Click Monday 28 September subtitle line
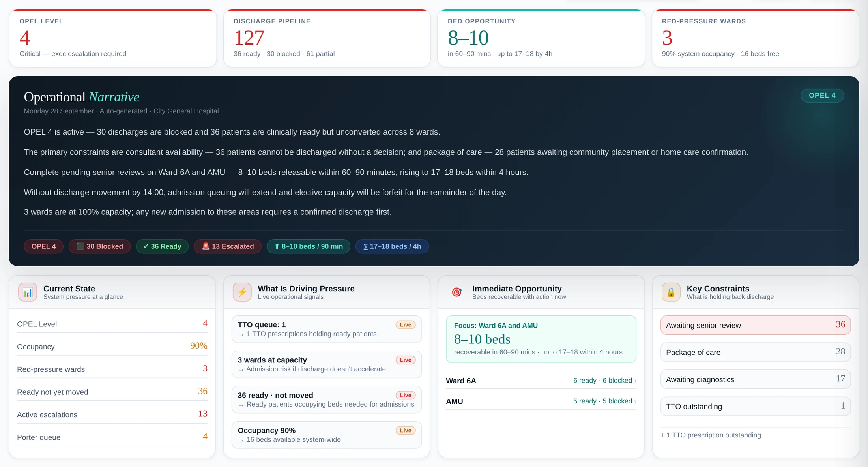Image resolution: width=868 pixels, height=467 pixels. pyautogui.click(x=121, y=111)
